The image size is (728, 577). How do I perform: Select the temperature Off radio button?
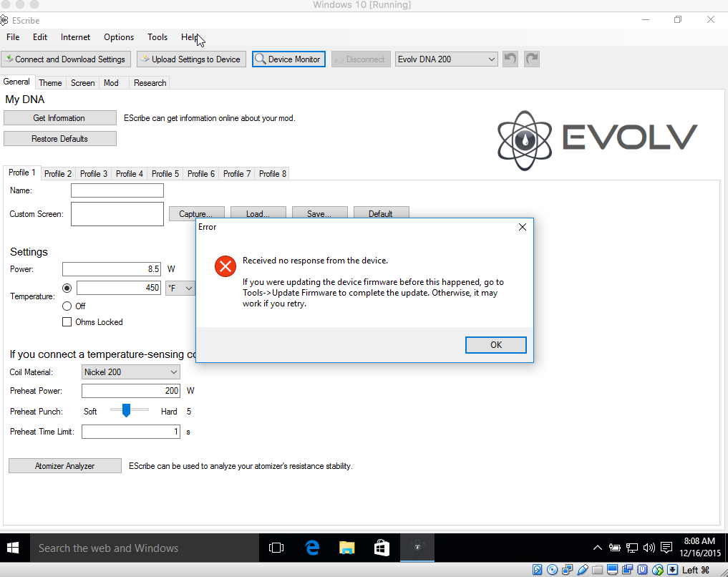(x=67, y=306)
